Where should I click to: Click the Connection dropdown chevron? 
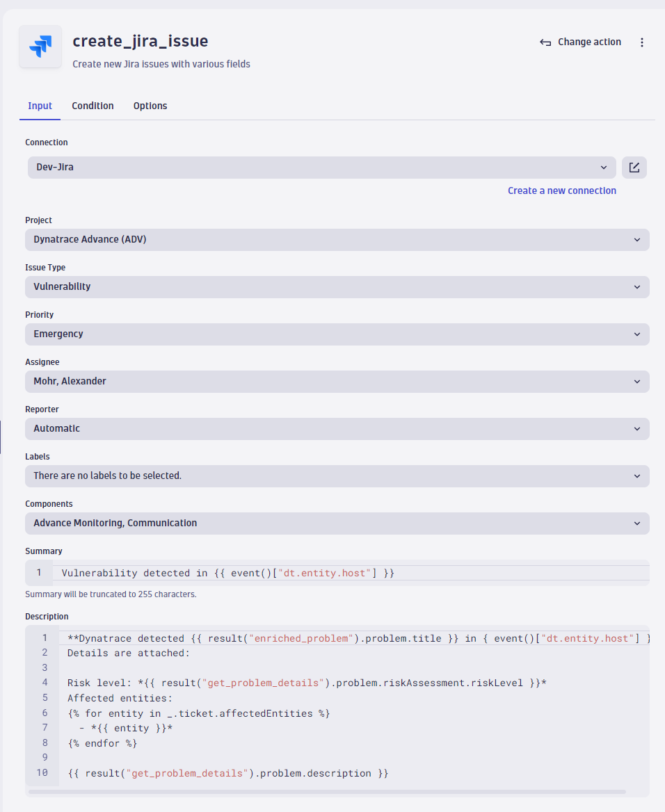[603, 168]
